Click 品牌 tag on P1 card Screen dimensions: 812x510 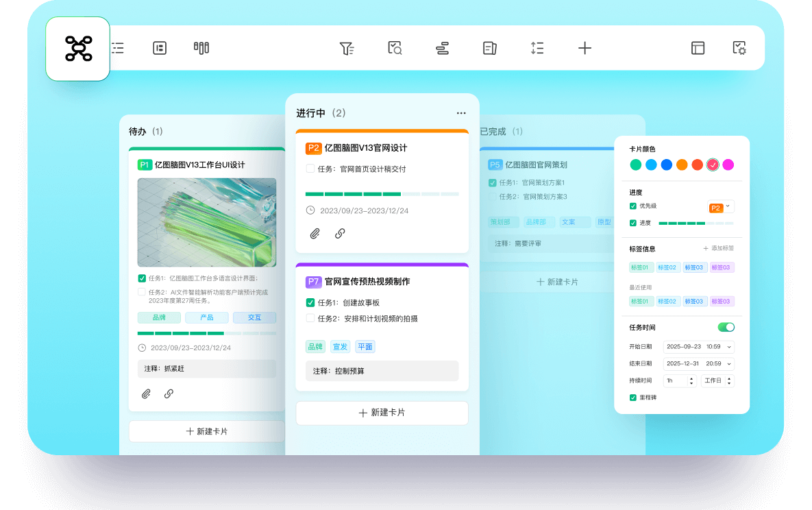(x=159, y=317)
